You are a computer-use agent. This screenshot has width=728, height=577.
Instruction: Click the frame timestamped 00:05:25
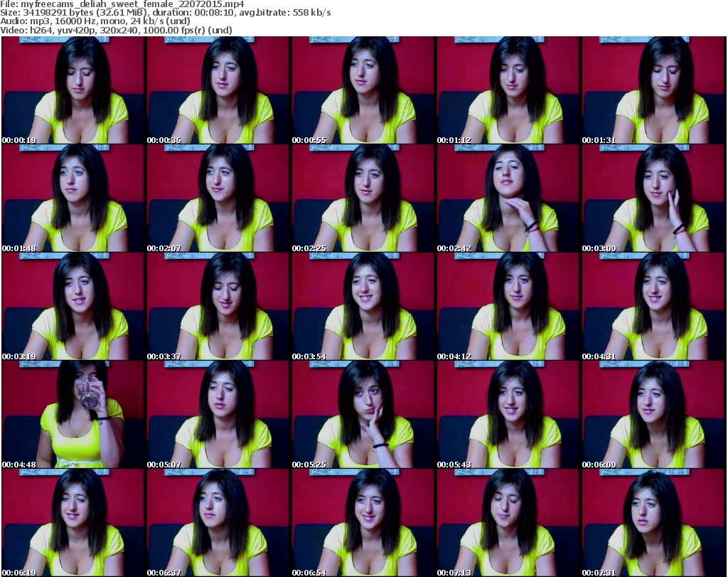(x=363, y=415)
